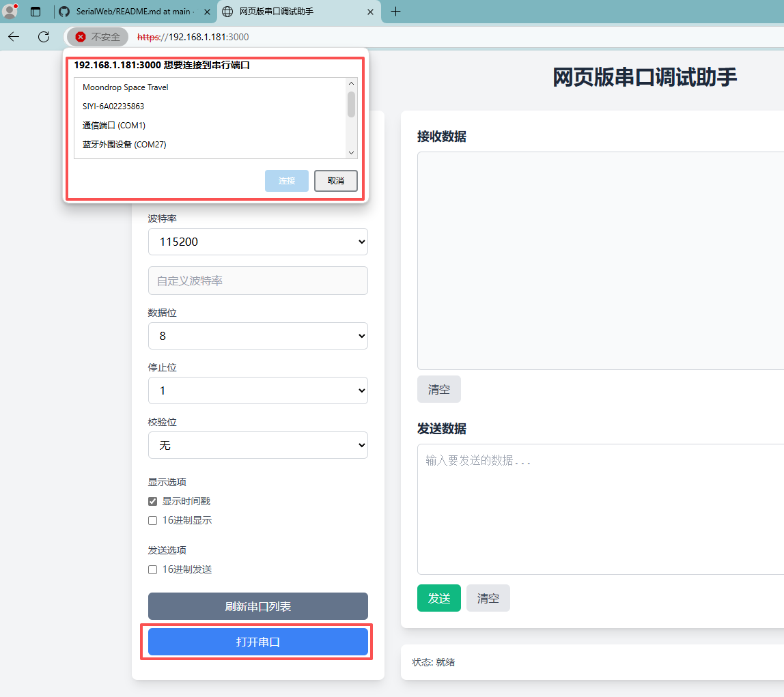Click the port list scrollbar thumb

(352, 104)
